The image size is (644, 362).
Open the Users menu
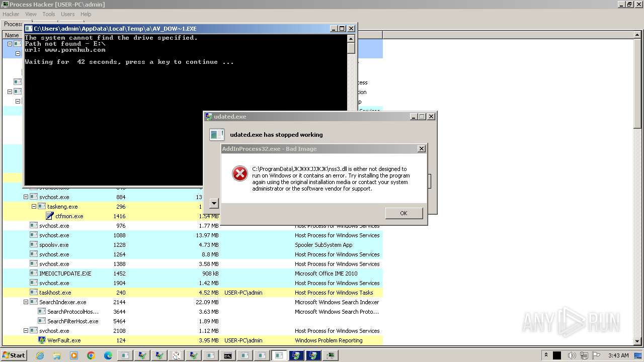tap(67, 14)
